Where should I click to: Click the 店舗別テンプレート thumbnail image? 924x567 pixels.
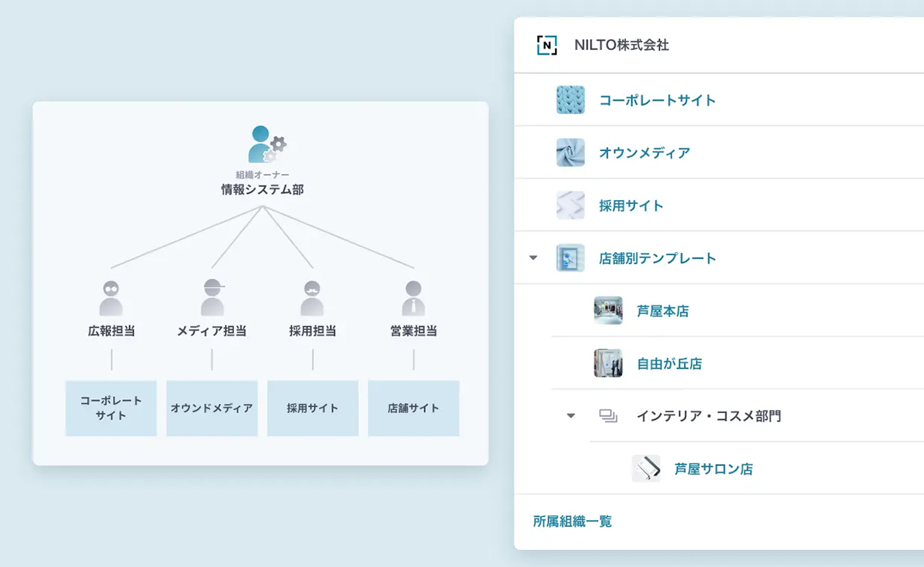click(571, 258)
